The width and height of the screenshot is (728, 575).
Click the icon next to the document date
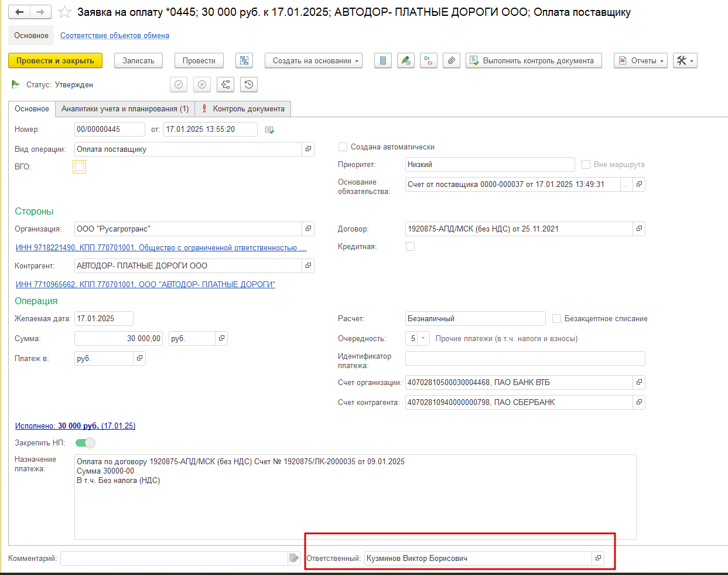[269, 130]
